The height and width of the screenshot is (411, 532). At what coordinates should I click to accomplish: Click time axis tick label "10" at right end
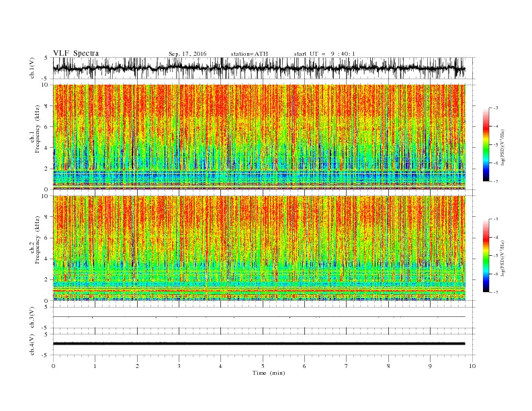point(472,366)
